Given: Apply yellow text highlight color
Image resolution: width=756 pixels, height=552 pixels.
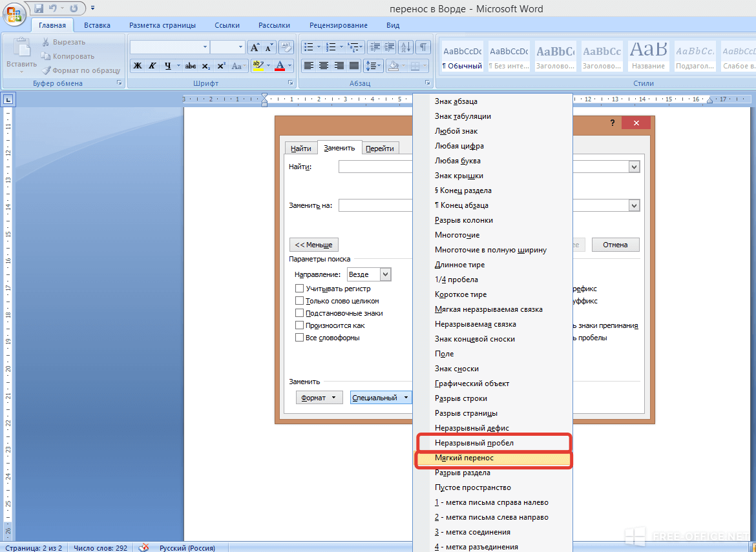Looking at the screenshot, I should 258,66.
